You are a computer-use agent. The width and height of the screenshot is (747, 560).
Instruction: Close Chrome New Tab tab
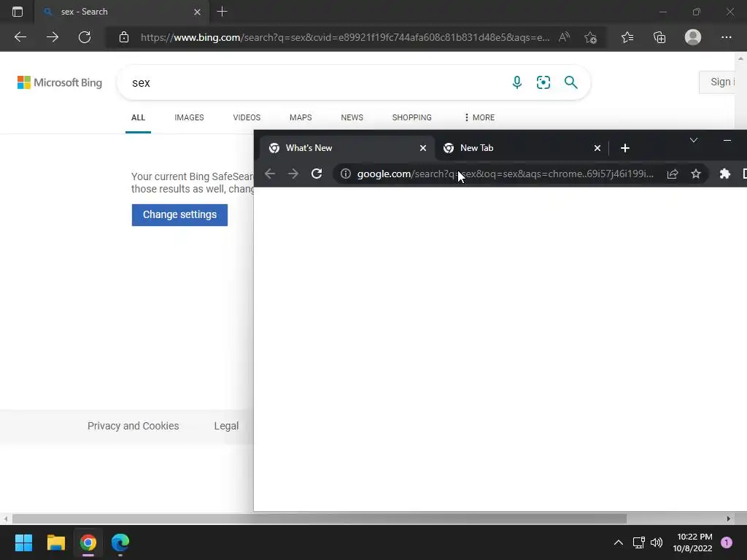tap(597, 148)
